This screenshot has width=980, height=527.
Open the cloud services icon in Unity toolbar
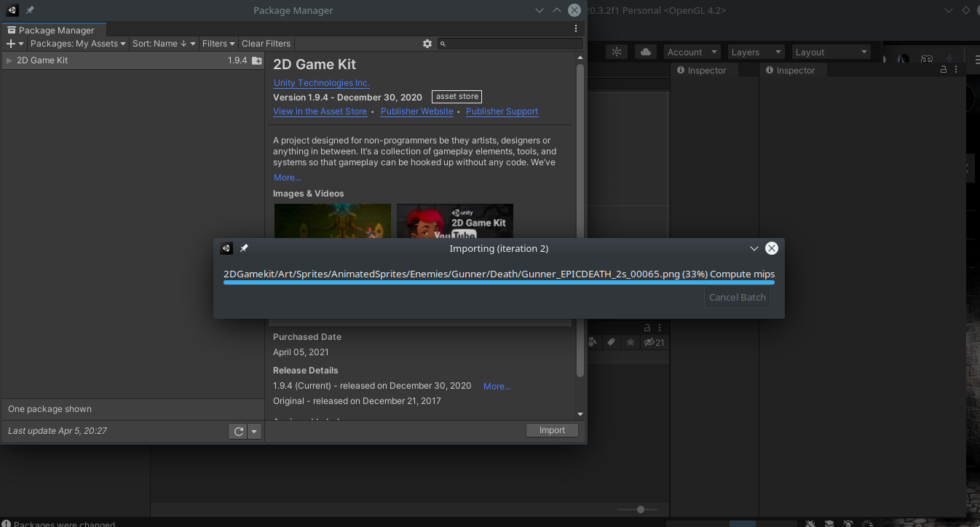(645, 52)
